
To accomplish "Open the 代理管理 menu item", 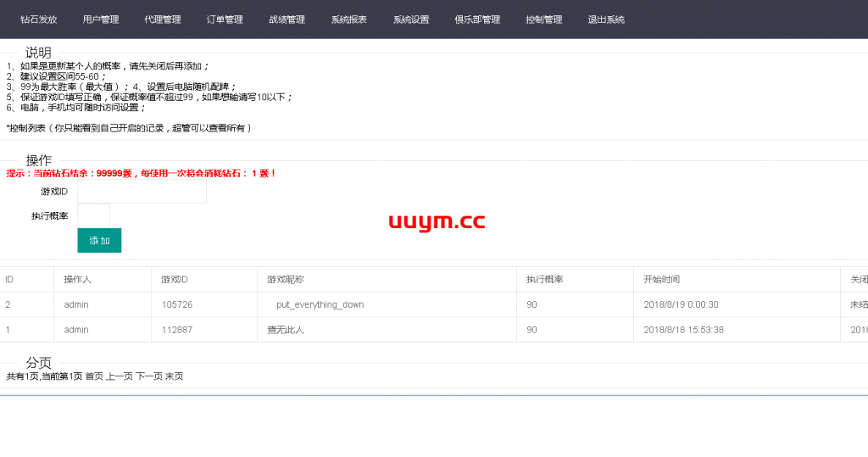I will 163,20.
